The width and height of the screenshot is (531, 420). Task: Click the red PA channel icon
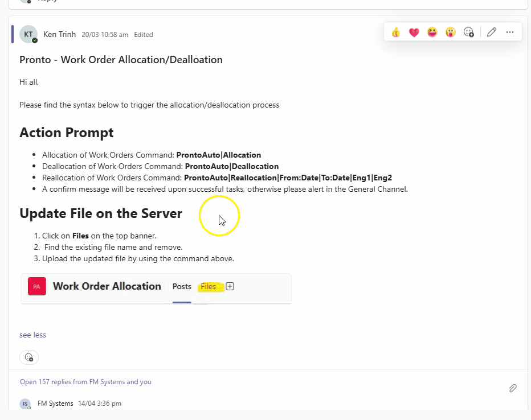click(x=37, y=286)
